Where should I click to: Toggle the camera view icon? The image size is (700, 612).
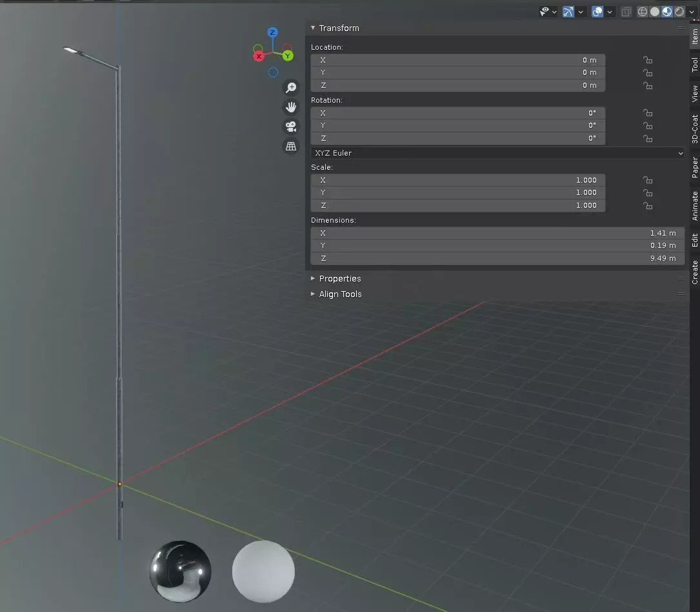click(291, 127)
